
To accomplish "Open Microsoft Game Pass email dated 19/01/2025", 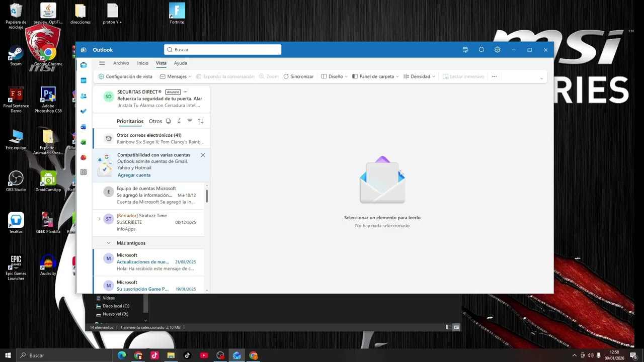I will 149,285.
